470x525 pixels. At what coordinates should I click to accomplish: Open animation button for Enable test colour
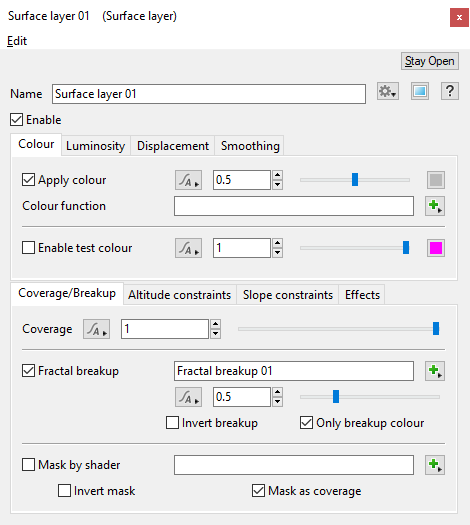tap(188, 248)
